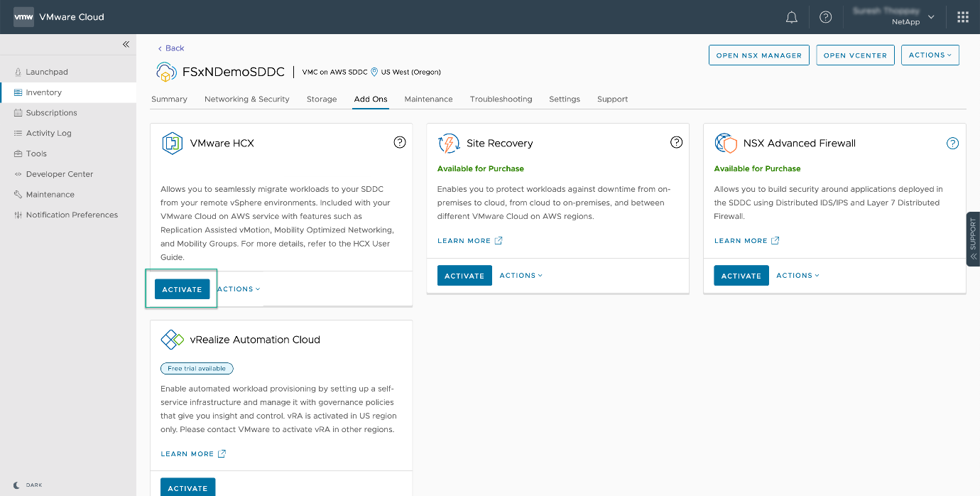This screenshot has width=980, height=496.
Task: Click the VMware Cloud vmw logo
Action: tap(23, 17)
